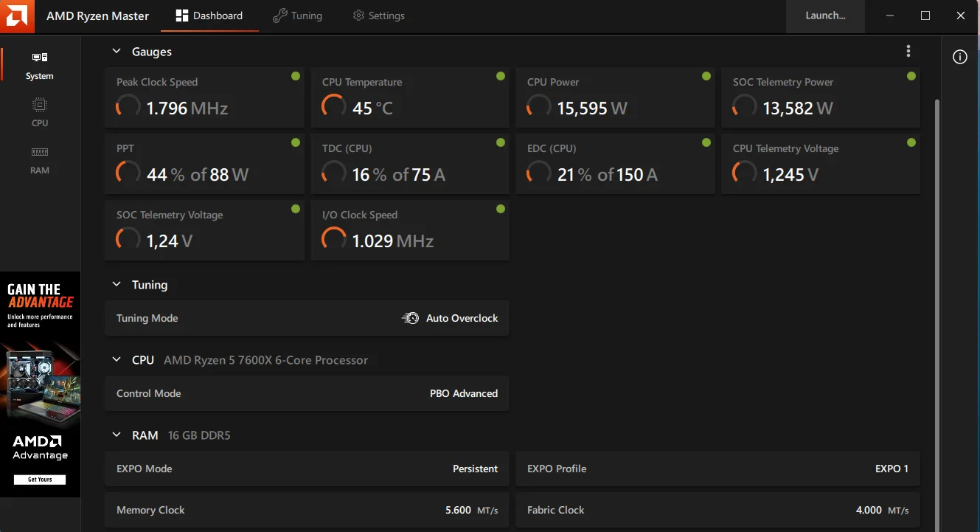Screen dimensions: 980x532
Task: Click the 1,245 V CPU voltage reading
Action: tap(790, 175)
